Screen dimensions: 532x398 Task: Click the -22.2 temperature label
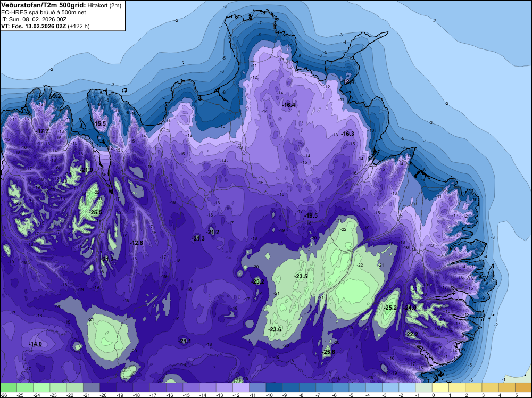[x=412, y=334]
